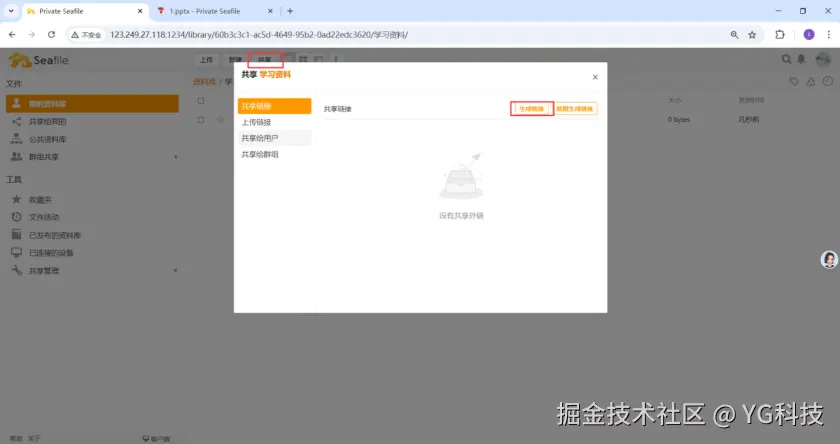Click the monitor icon beside 已连接的设备
The width and height of the screenshot is (840, 444).
click(17, 252)
